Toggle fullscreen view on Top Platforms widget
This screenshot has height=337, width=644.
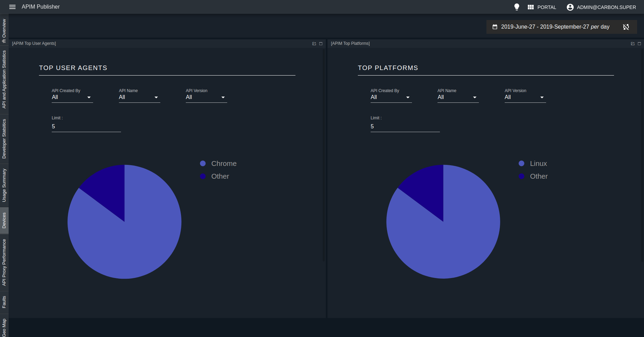(x=640, y=43)
